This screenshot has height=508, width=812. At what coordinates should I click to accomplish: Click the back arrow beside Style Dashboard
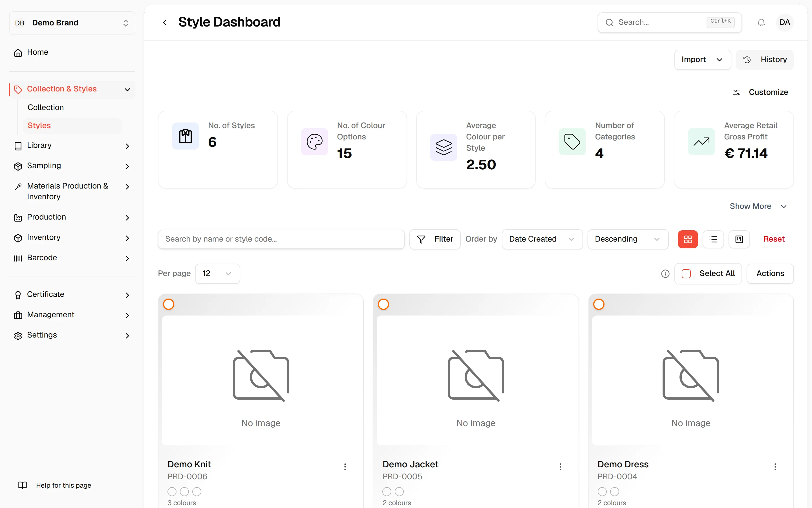[165, 23]
